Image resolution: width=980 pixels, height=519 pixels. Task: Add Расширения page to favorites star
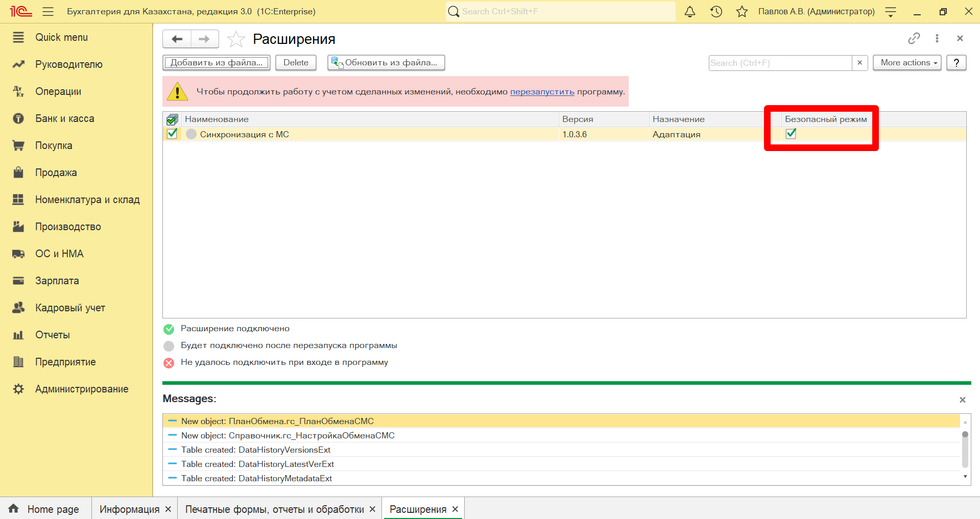(x=236, y=39)
